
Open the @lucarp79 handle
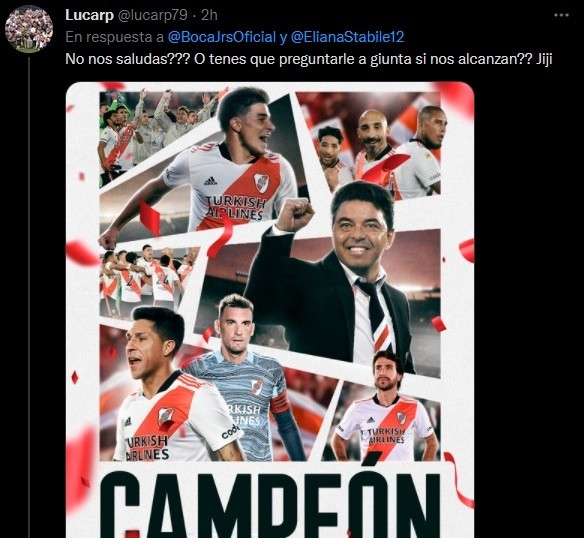tap(152, 15)
